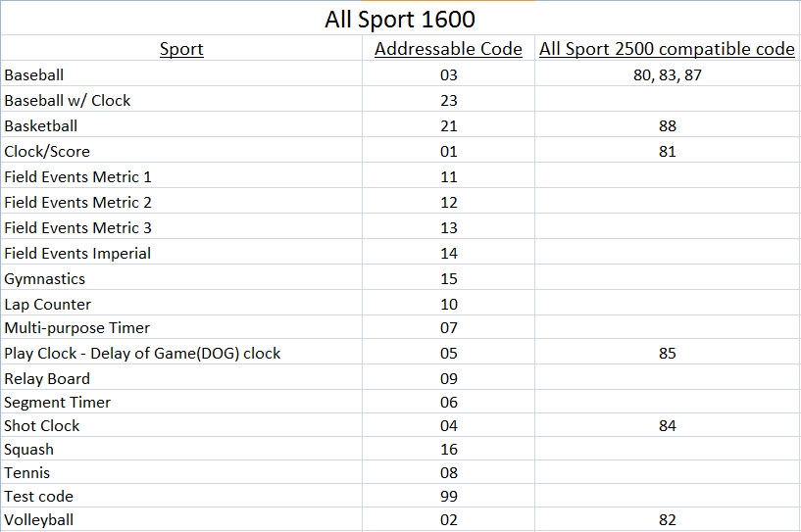The height and width of the screenshot is (532, 801).
Task: Click the "Gymnastics" row label
Action: (45, 278)
